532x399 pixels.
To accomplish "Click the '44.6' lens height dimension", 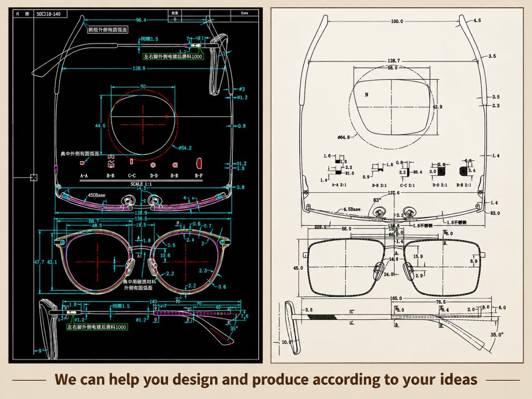I will [x=100, y=126].
